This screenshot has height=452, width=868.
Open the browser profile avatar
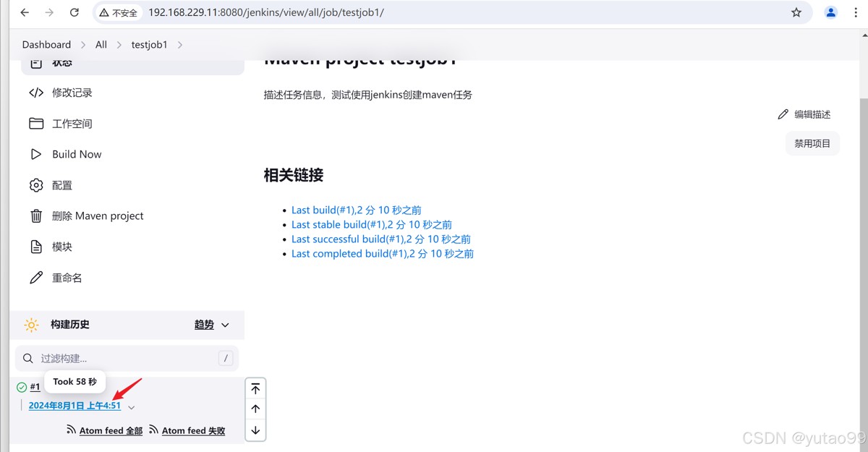[831, 12]
